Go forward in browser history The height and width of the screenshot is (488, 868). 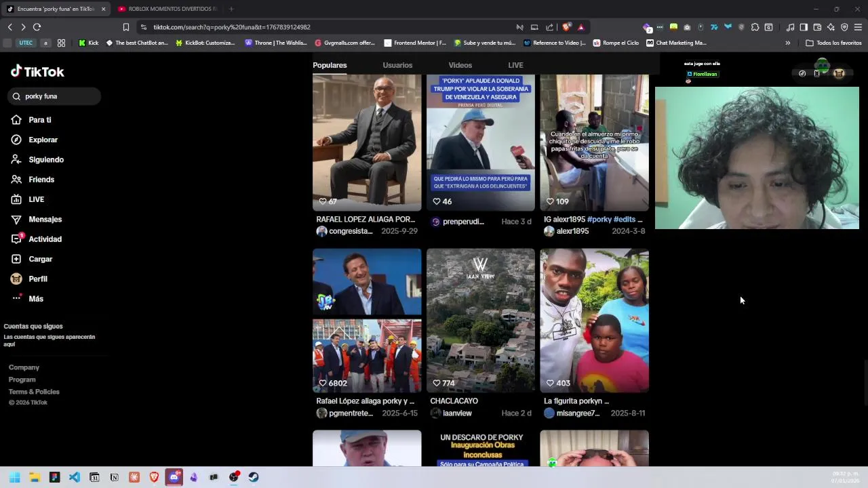pos(23,27)
